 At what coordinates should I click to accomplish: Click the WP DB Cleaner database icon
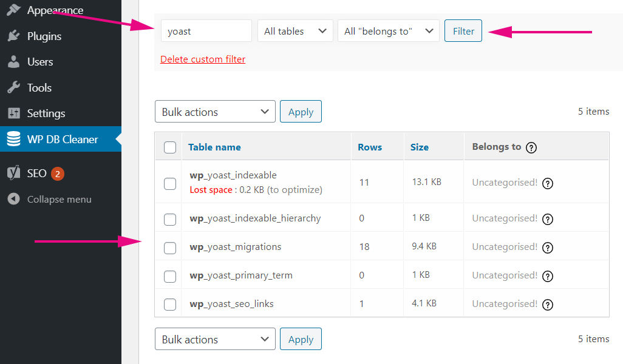click(x=13, y=139)
